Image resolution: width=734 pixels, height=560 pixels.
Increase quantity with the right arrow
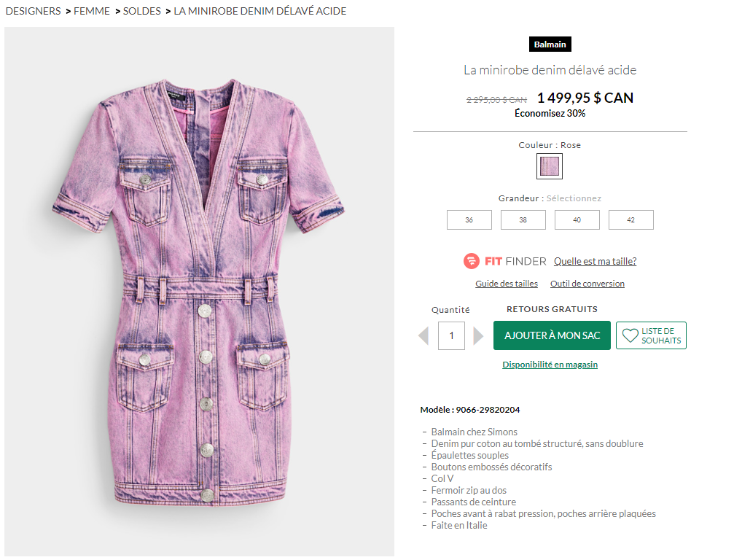478,335
